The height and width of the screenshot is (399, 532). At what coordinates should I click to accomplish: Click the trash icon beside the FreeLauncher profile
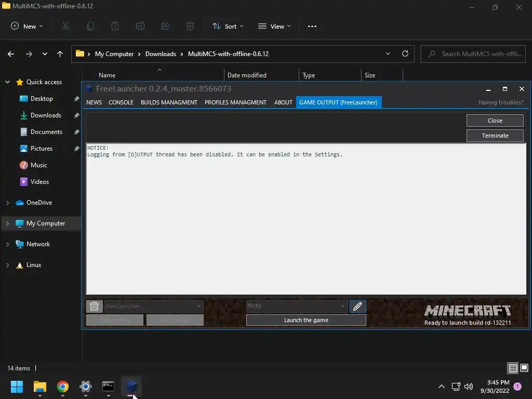95,307
